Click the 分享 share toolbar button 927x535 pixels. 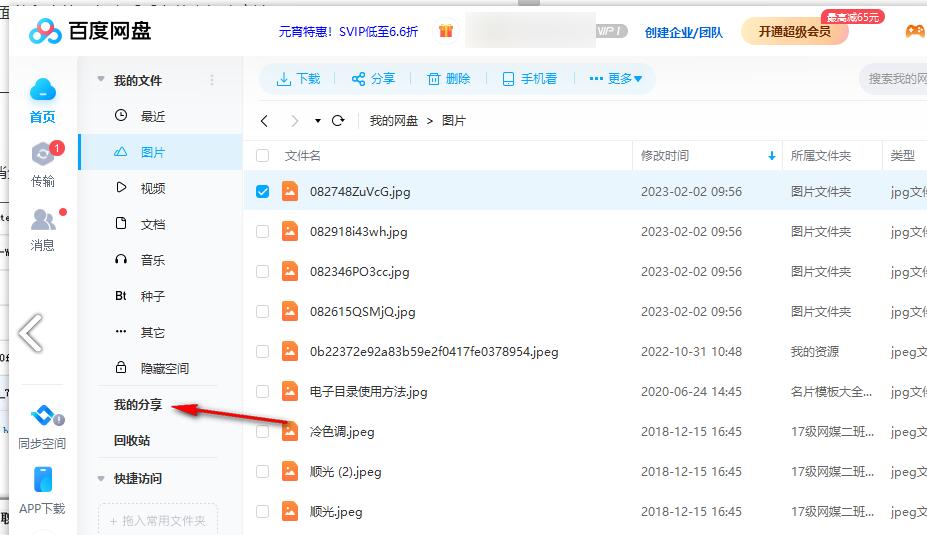(373, 79)
